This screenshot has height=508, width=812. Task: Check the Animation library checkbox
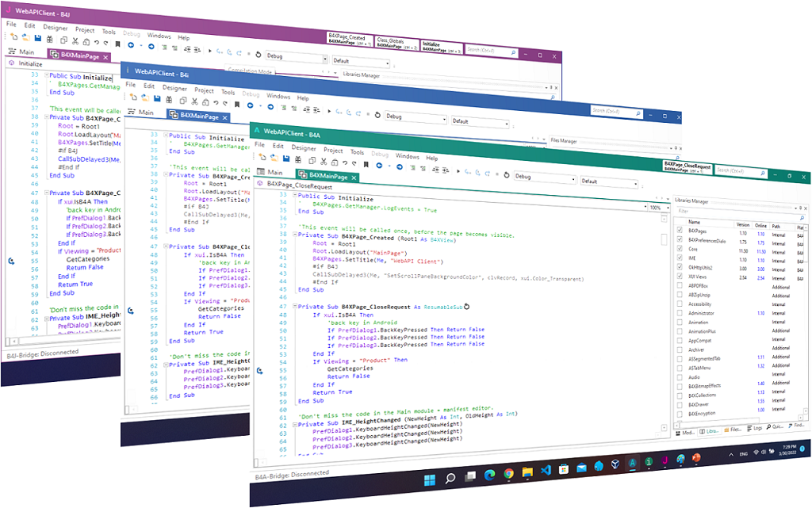[680, 322]
